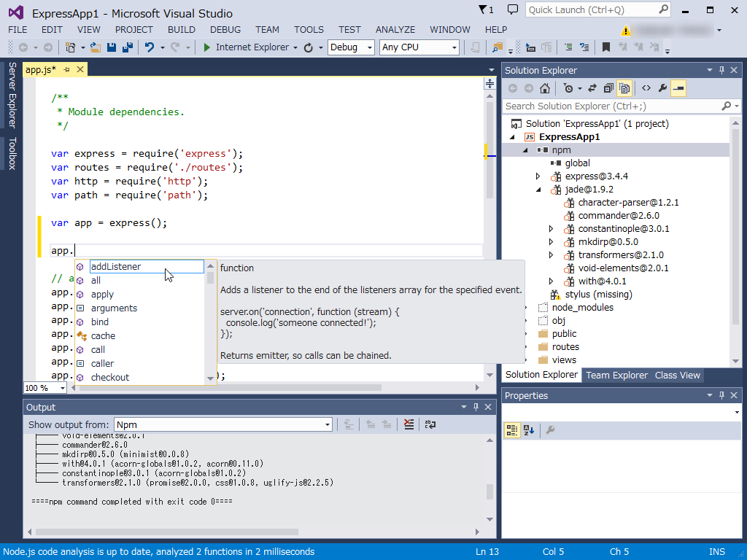This screenshot has width=747, height=560.
Task: Open the DEBUG menu
Action: pyautogui.click(x=225, y=29)
